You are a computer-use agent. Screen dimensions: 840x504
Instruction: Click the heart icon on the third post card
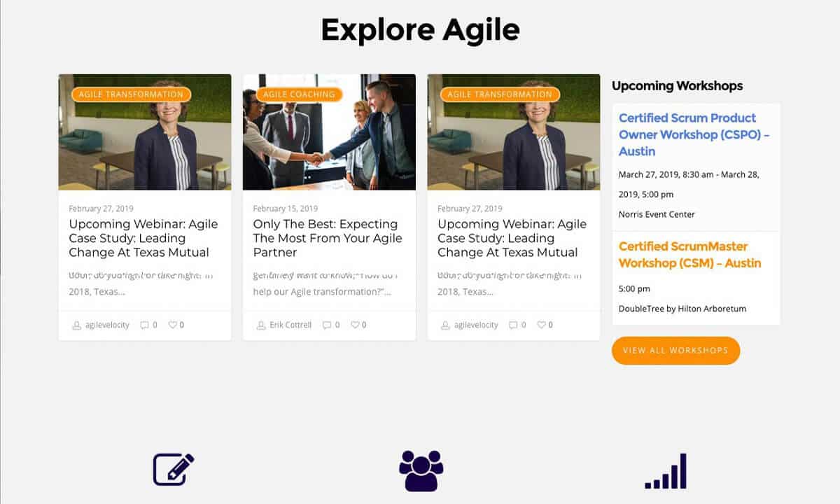[x=541, y=325]
